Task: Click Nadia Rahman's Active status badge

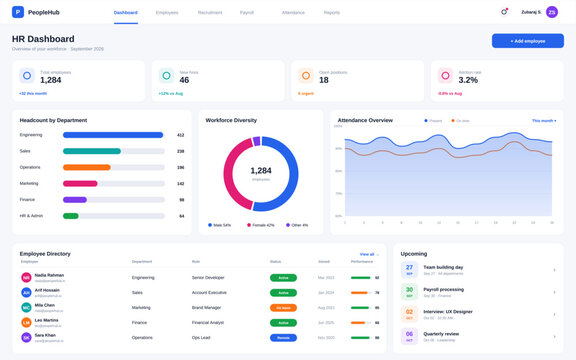Action: point(283,278)
